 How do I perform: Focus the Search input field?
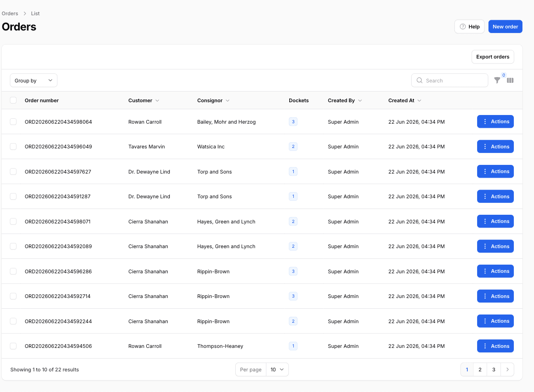(x=450, y=80)
